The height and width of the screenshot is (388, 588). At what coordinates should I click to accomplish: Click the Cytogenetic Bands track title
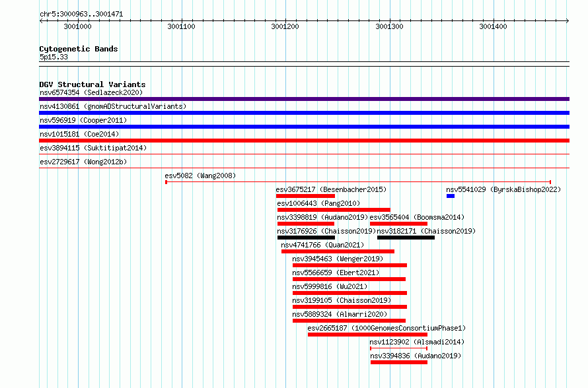coord(79,49)
